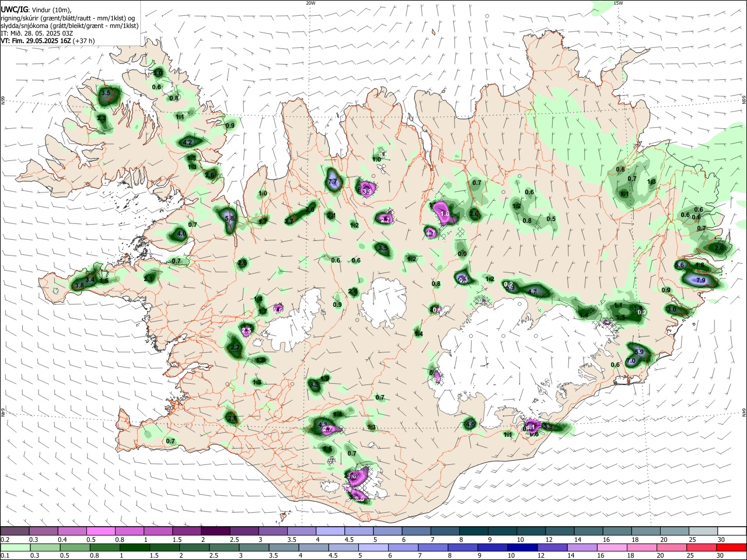747x560 pixels.
Task: Click the "0.2" label at the legend's start
Action: 4,540
